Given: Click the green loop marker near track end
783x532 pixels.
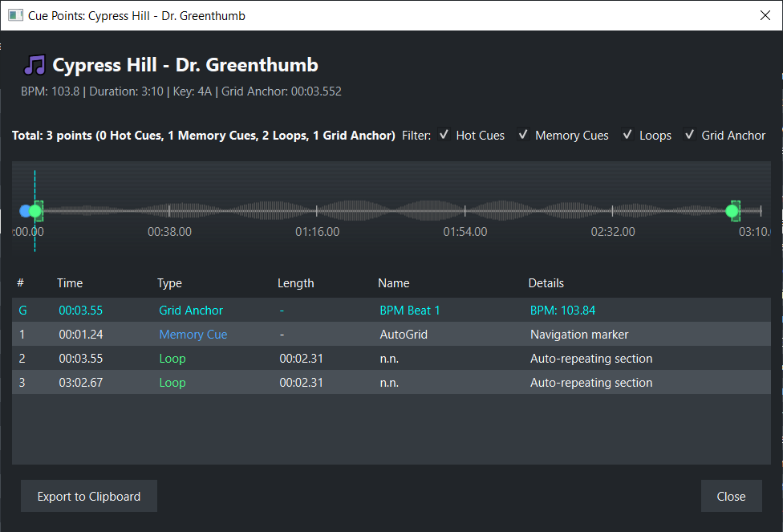Looking at the screenshot, I should [732, 211].
